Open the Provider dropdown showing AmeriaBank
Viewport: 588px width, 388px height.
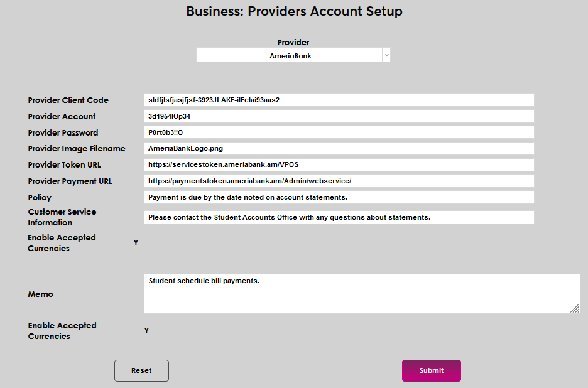click(290, 56)
